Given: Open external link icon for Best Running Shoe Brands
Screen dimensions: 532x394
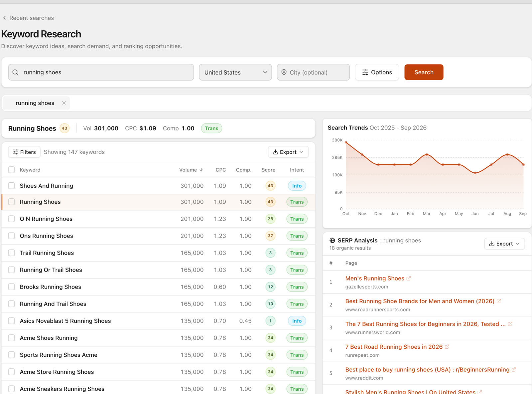Looking at the screenshot, I should point(499,301).
